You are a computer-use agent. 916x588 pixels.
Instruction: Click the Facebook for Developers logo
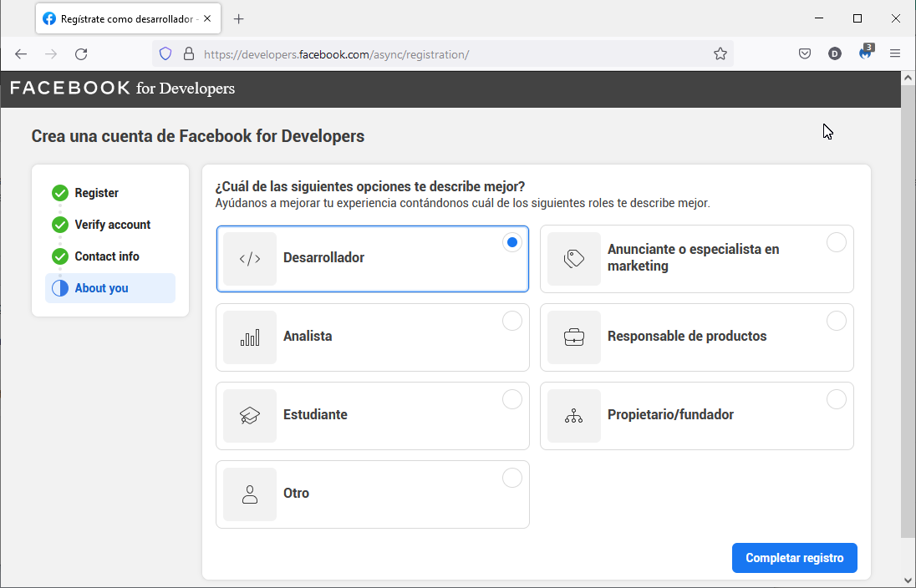(x=122, y=89)
